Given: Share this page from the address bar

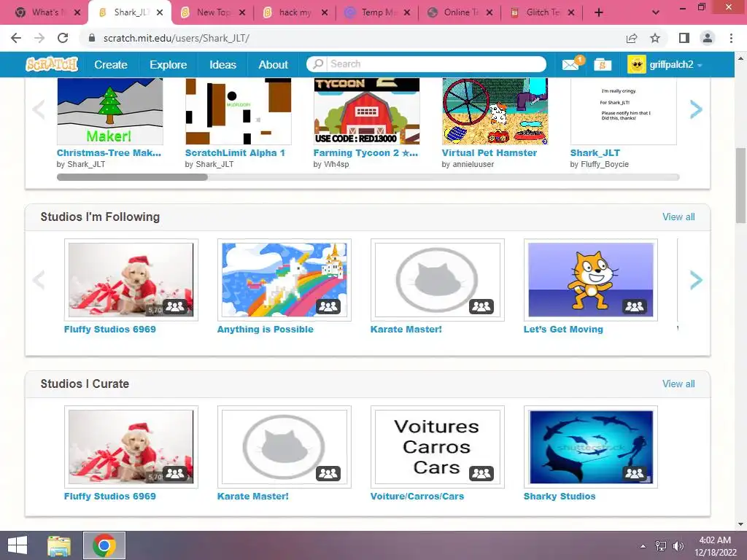Looking at the screenshot, I should click(x=632, y=38).
